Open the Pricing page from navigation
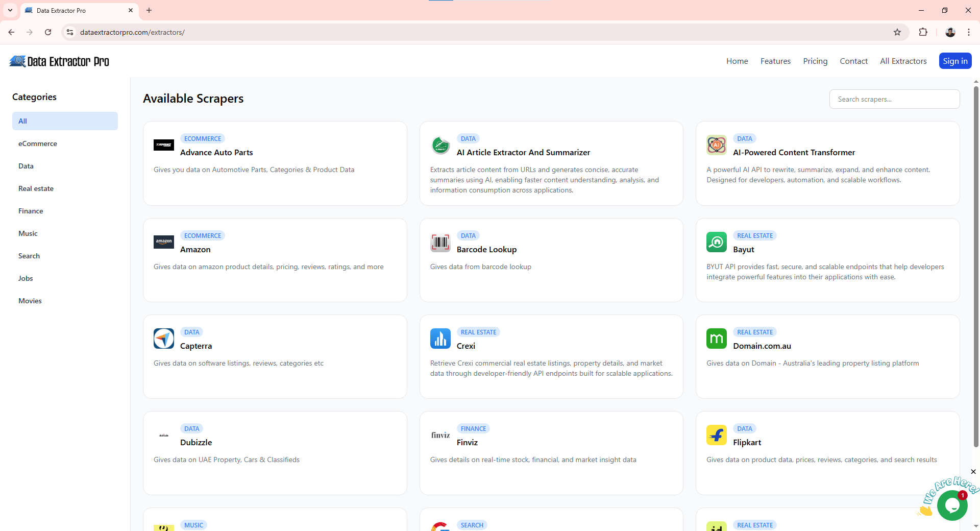 coord(815,61)
